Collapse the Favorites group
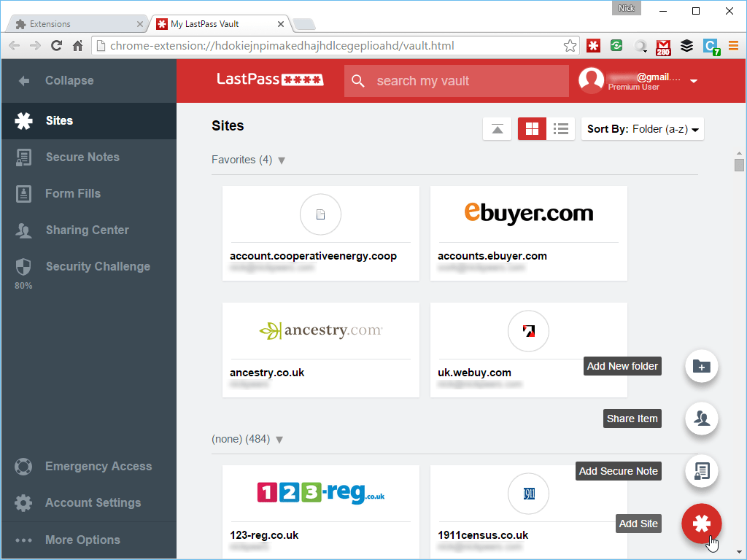This screenshot has height=560, width=747. pos(282,160)
